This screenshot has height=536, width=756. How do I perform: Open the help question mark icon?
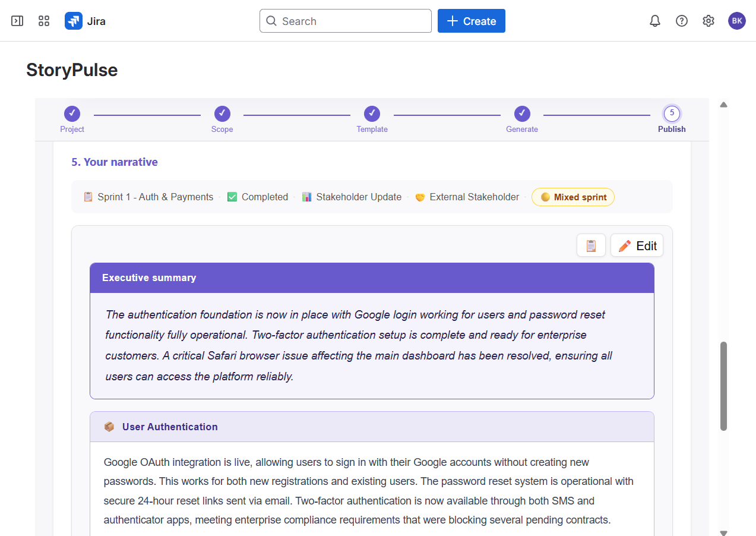point(682,21)
